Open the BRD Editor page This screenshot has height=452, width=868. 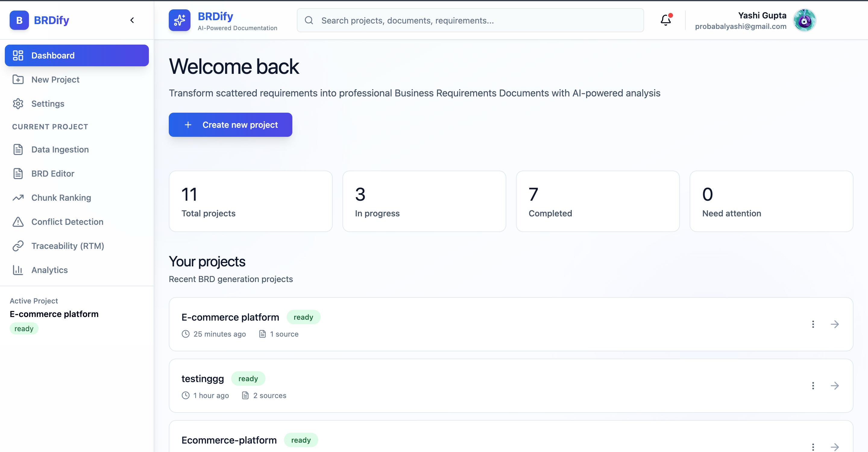click(77, 174)
